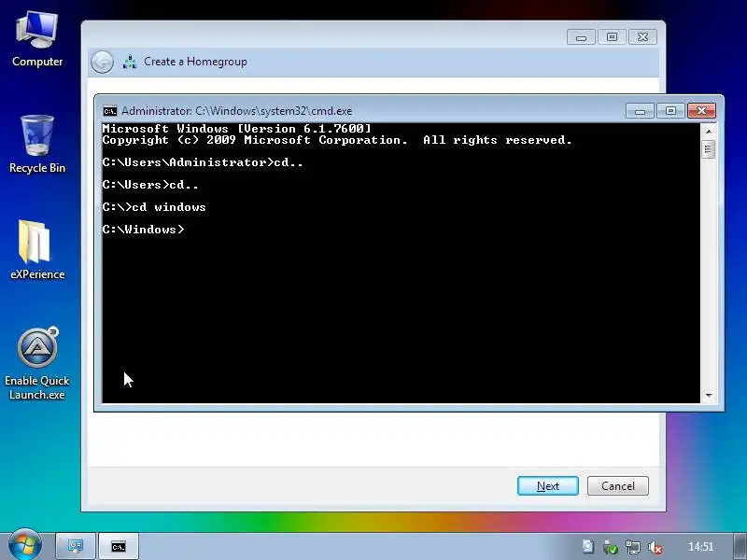Switch to Homegroup wizard taskbar button
Screen dimensions: 747x560
(x=76, y=546)
